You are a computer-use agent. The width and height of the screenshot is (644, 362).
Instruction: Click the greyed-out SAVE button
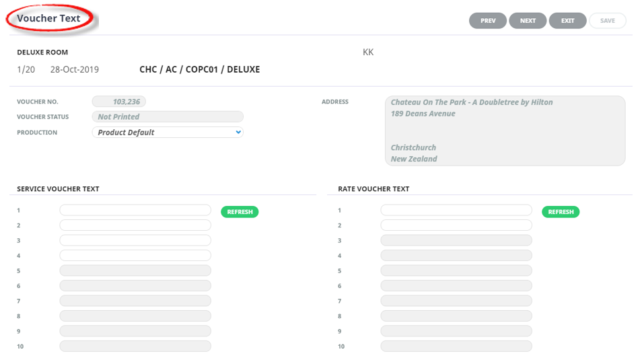[607, 21]
